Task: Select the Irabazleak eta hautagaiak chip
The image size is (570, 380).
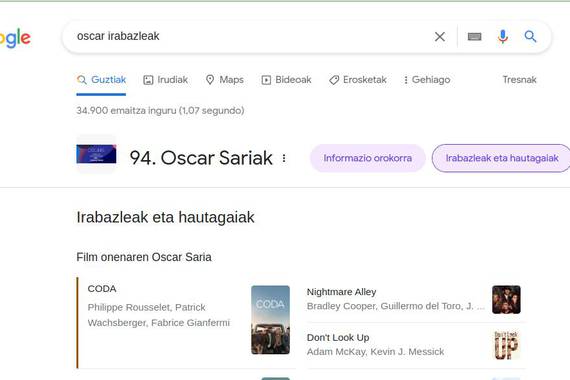Action: click(x=502, y=158)
